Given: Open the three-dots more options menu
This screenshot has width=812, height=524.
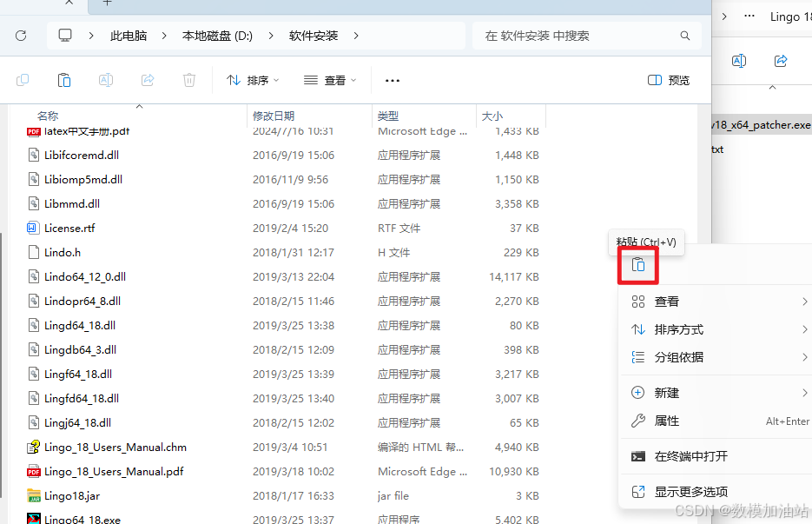Looking at the screenshot, I should click(x=393, y=80).
